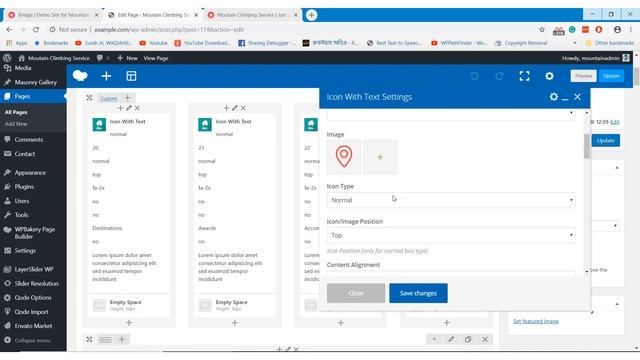640x360 pixels.
Task: Add another image with plus tile
Action: 380,157
